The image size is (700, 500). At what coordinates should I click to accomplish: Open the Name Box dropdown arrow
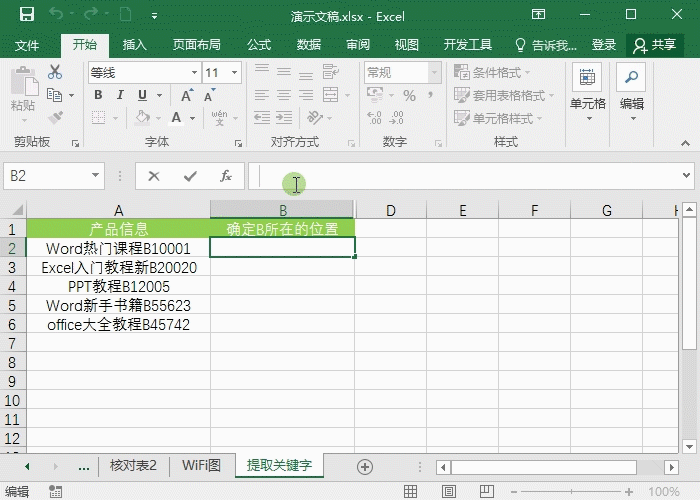tap(96, 175)
